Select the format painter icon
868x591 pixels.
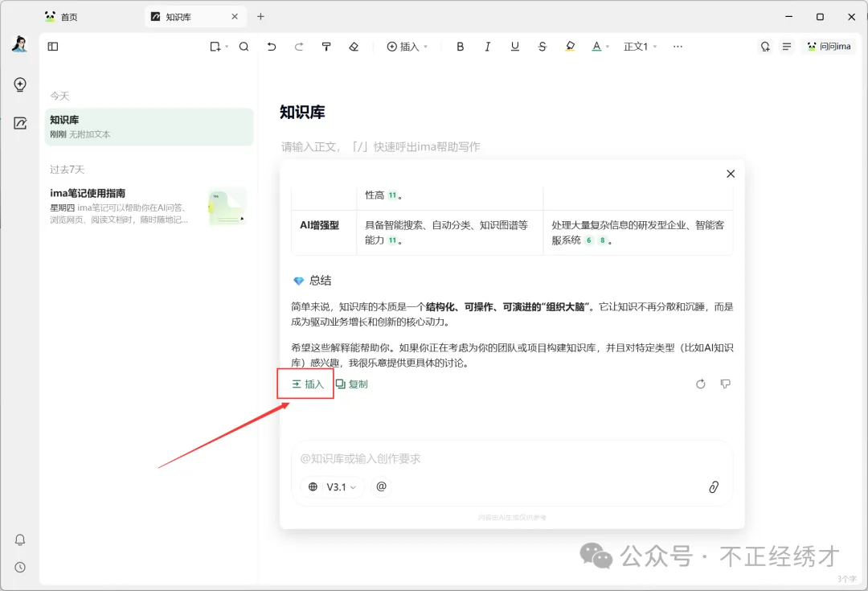pos(326,47)
